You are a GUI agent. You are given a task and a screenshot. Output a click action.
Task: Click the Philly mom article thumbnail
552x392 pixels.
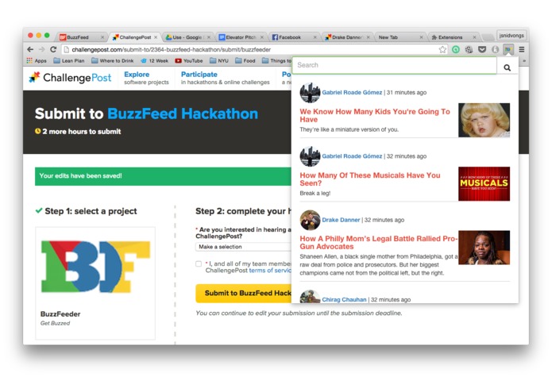tap(484, 248)
